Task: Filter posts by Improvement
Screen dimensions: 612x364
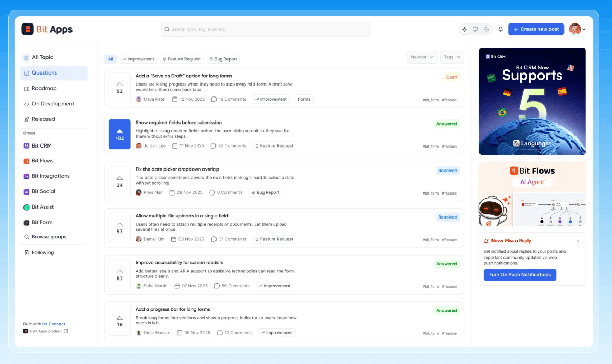Action: (x=138, y=59)
